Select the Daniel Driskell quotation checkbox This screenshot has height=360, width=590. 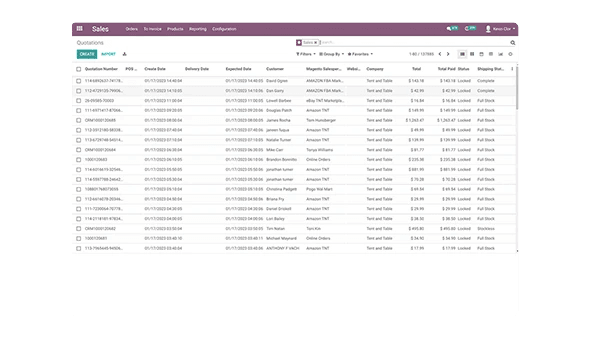[78, 209]
